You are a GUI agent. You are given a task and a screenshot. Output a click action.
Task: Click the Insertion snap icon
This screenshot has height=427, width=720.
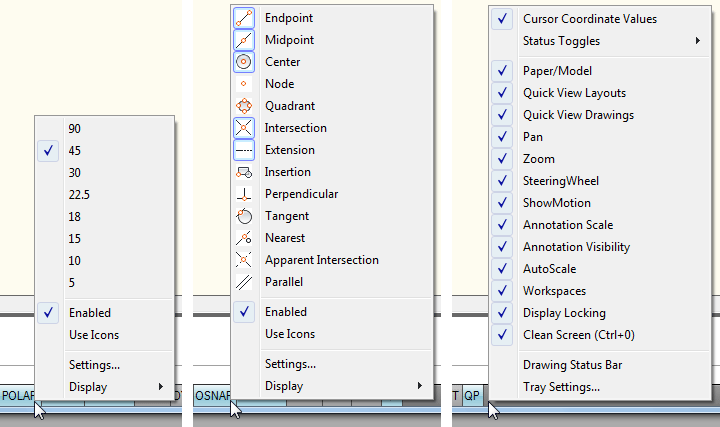coord(244,172)
